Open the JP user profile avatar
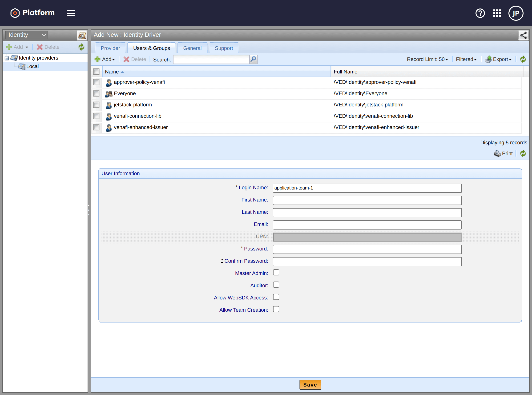Screen dimensions: 532x395 tap(516, 13)
